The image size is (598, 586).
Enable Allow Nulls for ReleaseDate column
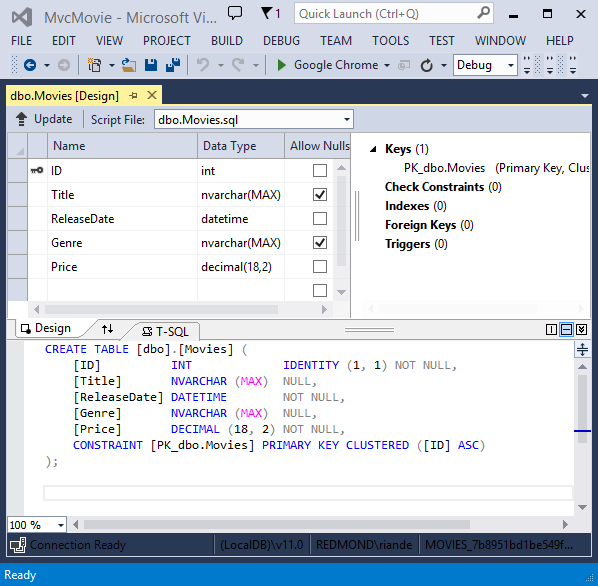click(x=320, y=219)
